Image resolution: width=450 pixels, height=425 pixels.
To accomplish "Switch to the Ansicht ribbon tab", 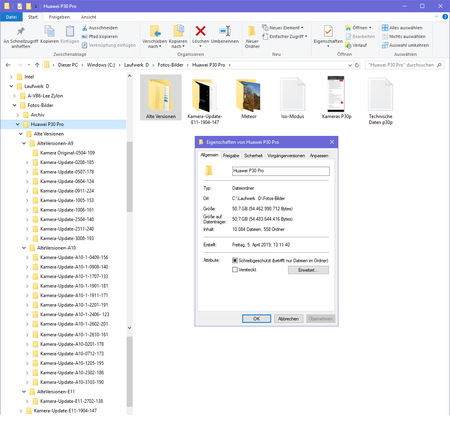I will [x=88, y=17].
